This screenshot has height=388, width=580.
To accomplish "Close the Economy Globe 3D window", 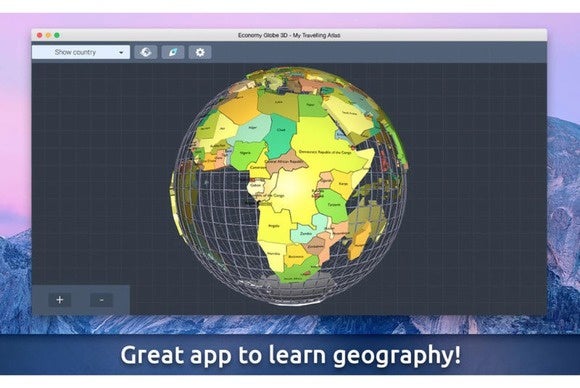I will click(40, 36).
